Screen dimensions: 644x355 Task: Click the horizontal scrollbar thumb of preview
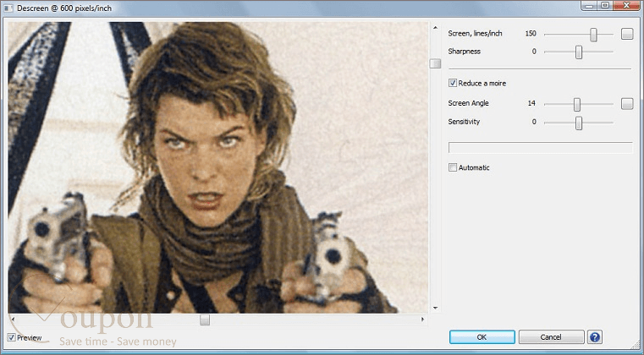[x=205, y=319]
